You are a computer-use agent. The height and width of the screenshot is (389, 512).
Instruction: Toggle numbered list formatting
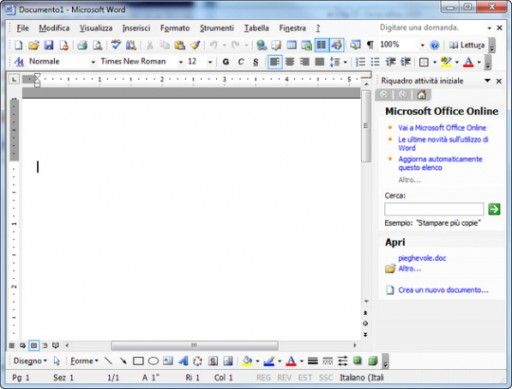[x=360, y=62]
